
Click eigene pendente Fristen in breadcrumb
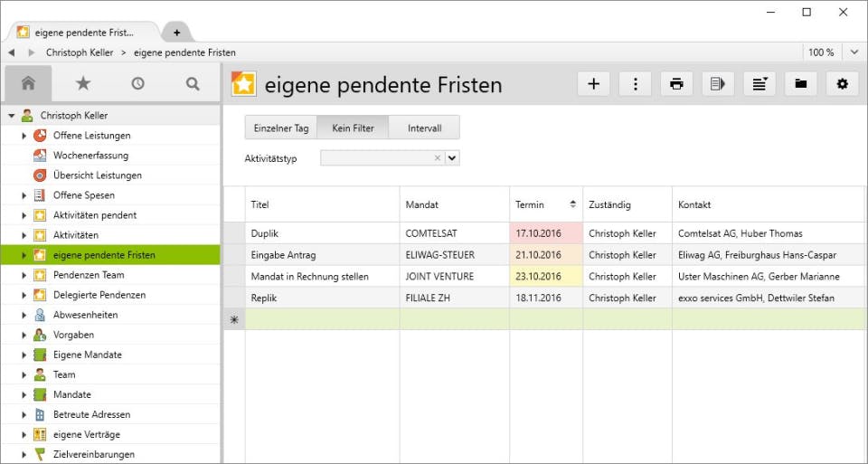[x=184, y=52]
